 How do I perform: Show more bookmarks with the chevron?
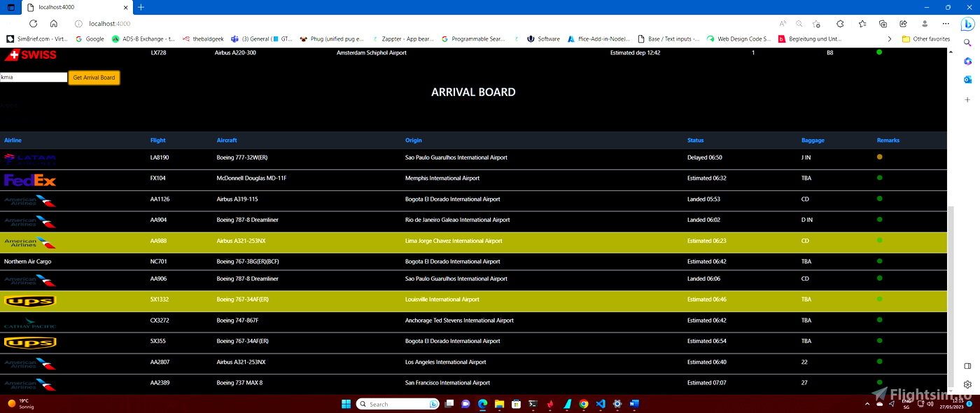click(x=890, y=39)
